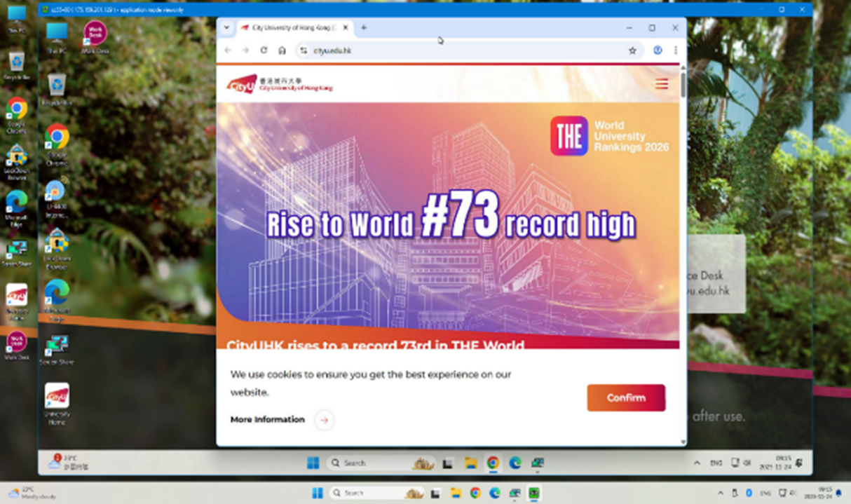Open More Information about cookies
Screen dimensions: 851x504
pos(267,419)
